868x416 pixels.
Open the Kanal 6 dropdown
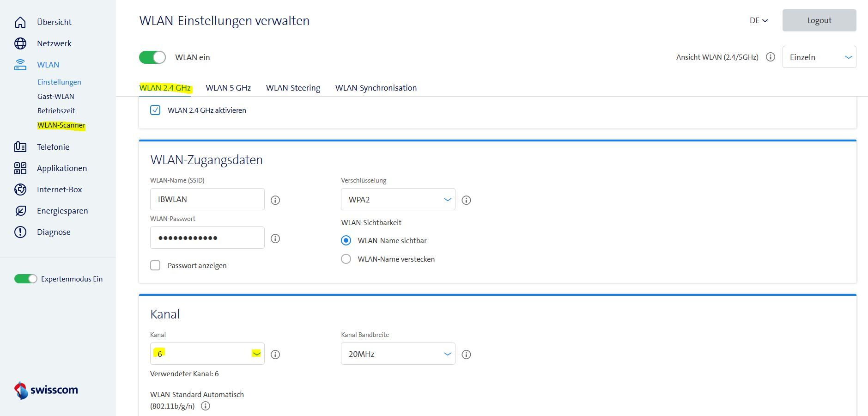207,354
